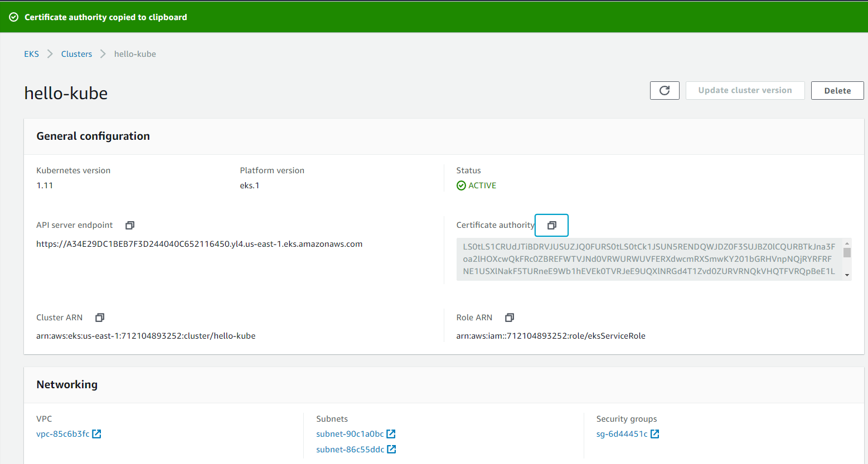The image size is (868, 464).
Task: Click hello-kube breadcrumb text
Action: coord(135,54)
